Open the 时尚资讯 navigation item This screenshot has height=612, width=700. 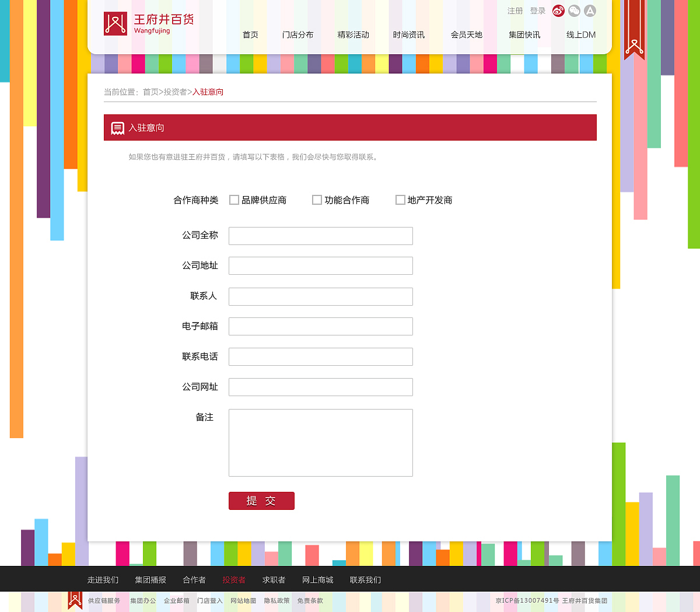coord(409,35)
